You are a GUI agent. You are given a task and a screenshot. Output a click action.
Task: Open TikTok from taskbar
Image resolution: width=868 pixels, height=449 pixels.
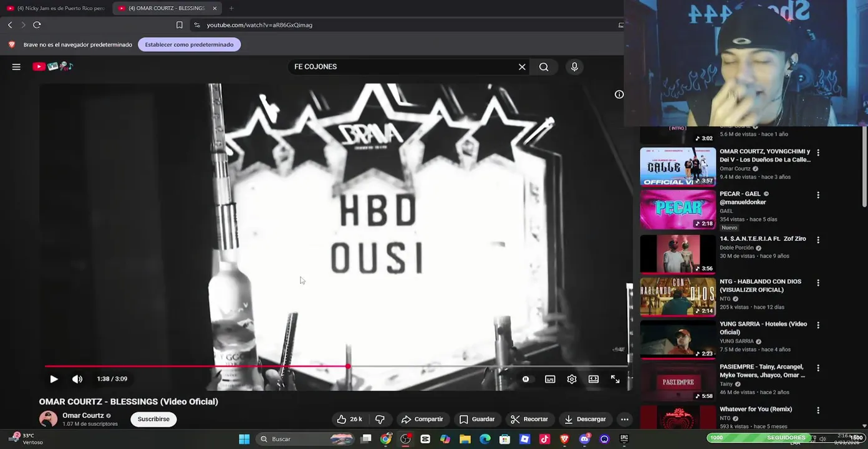[544, 439]
